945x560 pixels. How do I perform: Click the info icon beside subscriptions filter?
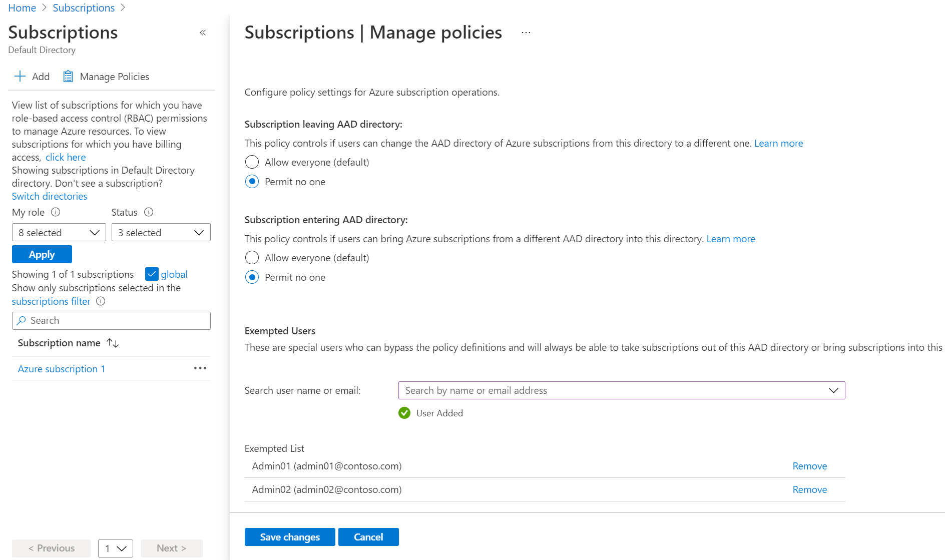100,301
